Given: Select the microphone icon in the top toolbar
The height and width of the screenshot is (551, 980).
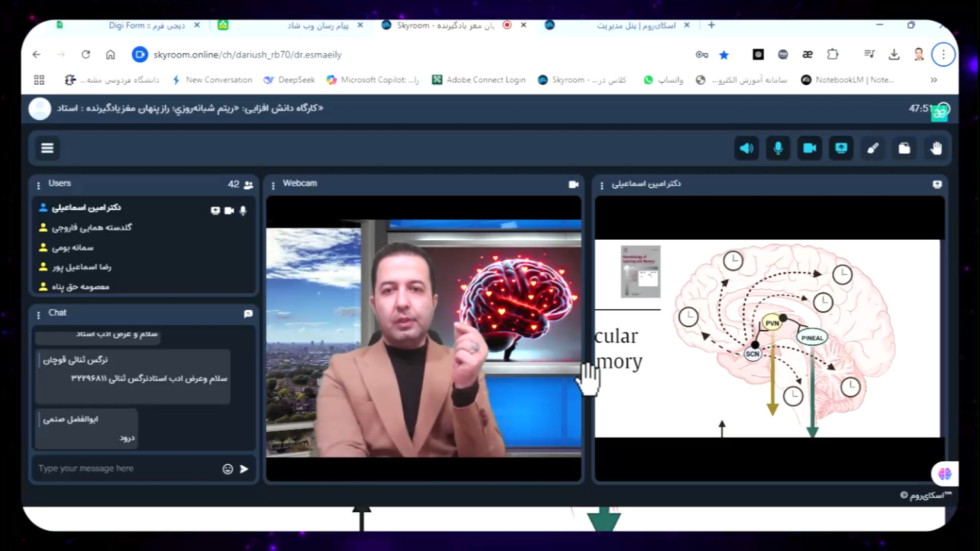Looking at the screenshot, I should (x=778, y=148).
